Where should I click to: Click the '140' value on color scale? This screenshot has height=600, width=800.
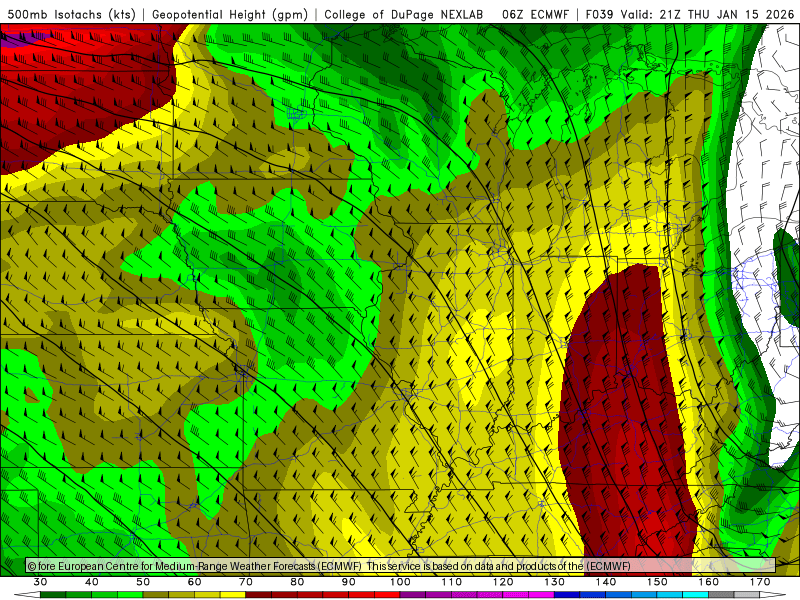606,582
